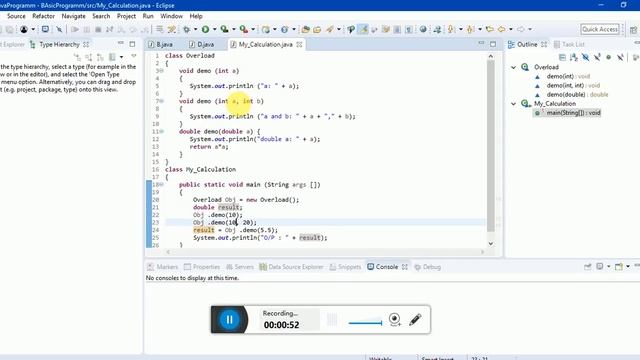Open the External Tools dropdown arrow

pos(253,29)
